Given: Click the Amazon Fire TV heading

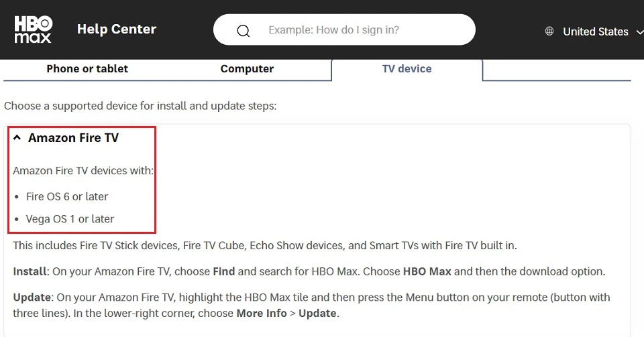Looking at the screenshot, I should click(73, 138).
